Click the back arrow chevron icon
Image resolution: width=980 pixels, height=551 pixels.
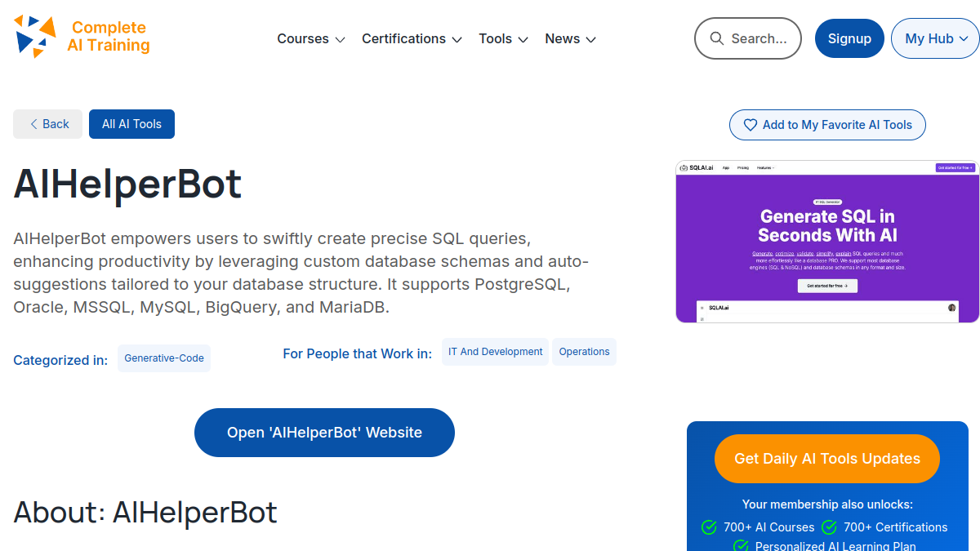point(33,124)
